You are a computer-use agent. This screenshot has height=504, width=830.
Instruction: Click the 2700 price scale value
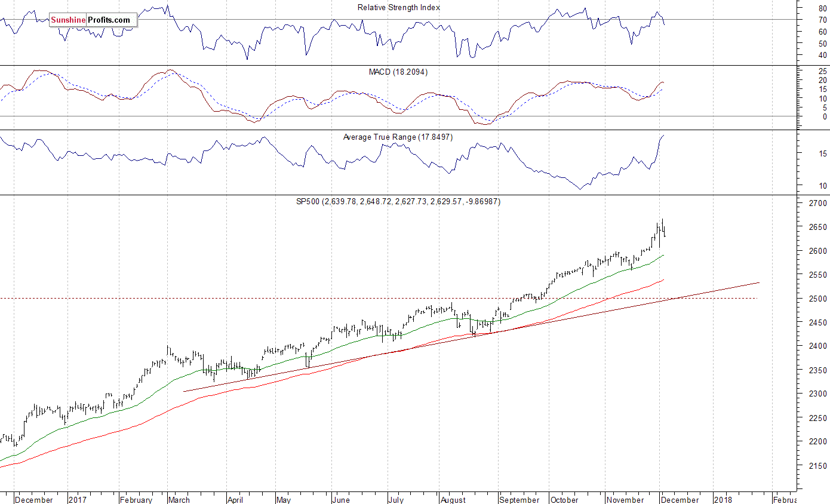click(819, 204)
